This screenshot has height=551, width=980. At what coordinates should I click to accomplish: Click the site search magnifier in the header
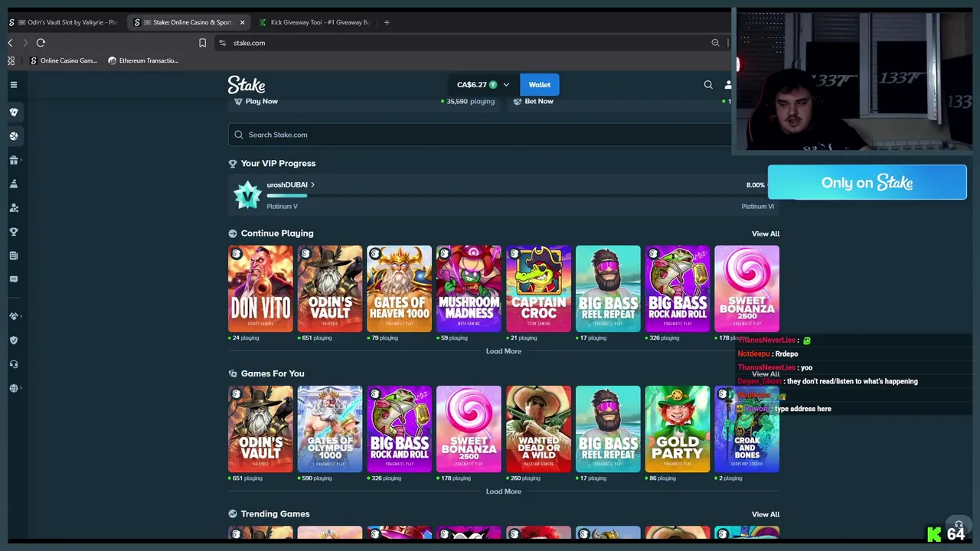coord(708,85)
